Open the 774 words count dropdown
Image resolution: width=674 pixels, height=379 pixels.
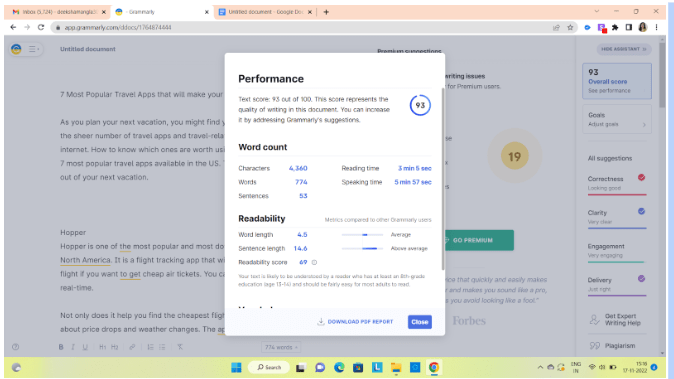tap(281, 347)
